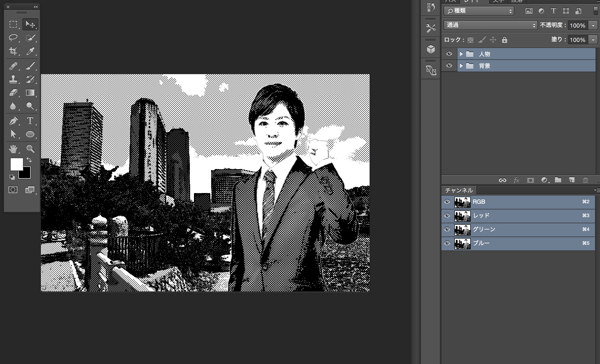Image resolution: width=600 pixels, height=364 pixels.
Task: Toggle visibility of the RGB channel
Action: tap(447, 202)
